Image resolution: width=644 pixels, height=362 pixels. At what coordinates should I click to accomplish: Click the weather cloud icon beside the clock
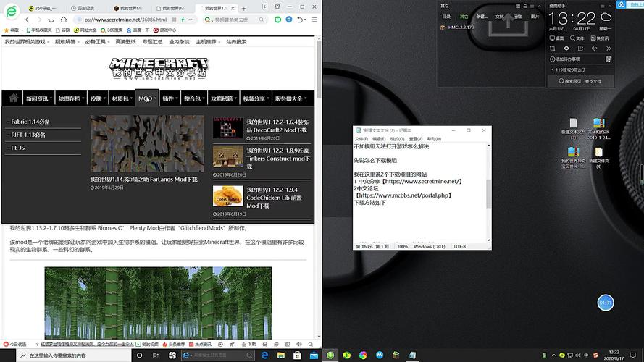click(606, 17)
